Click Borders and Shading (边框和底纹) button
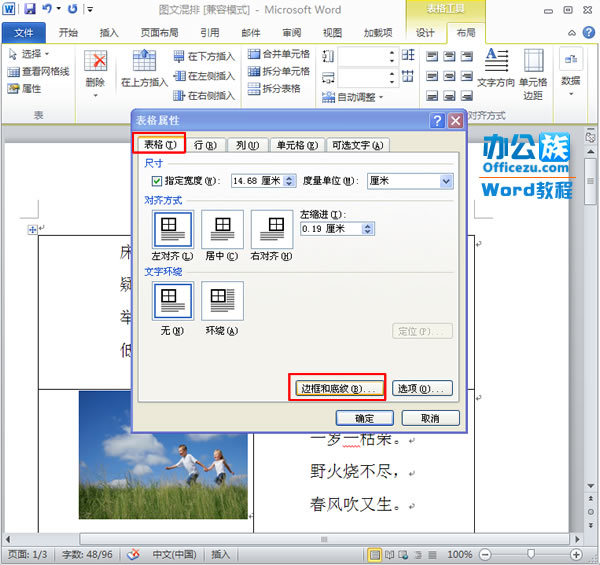The image size is (600, 565). click(339, 389)
